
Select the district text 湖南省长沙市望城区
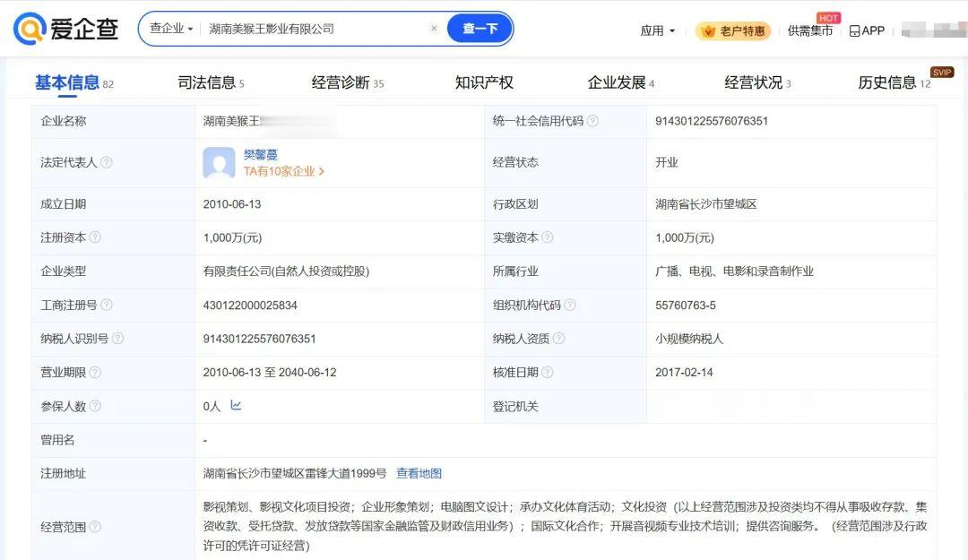705,204
